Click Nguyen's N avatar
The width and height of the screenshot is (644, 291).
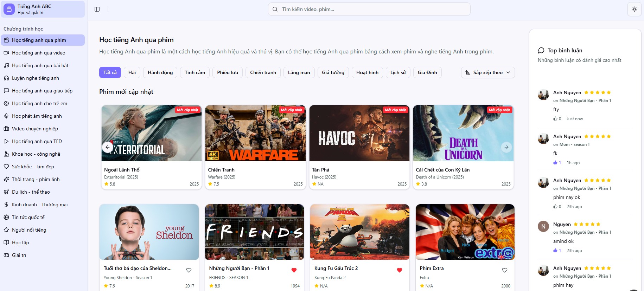pos(543,226)
